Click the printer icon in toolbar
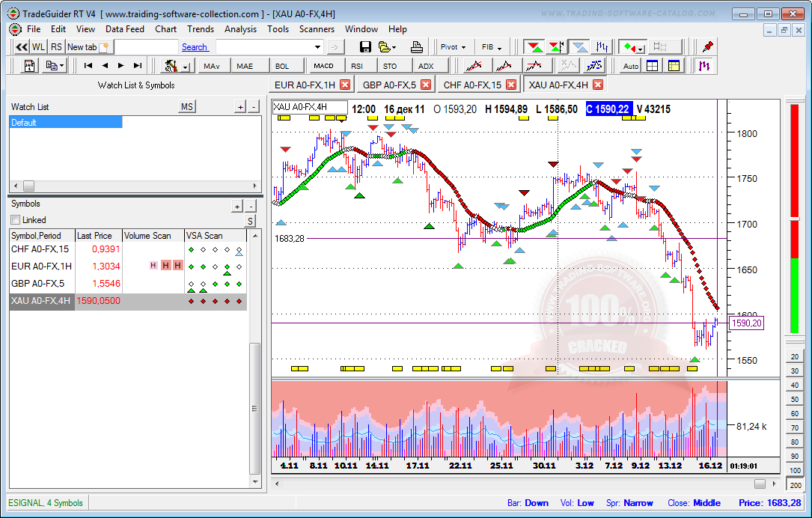Image resolution: width=812 pixels, height=518 pixels. coord(417,47)
